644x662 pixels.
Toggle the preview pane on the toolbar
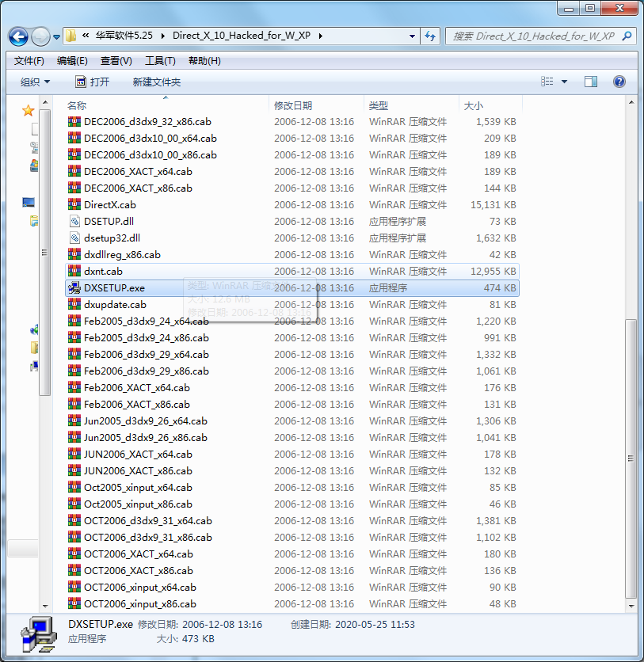(589, 82)
